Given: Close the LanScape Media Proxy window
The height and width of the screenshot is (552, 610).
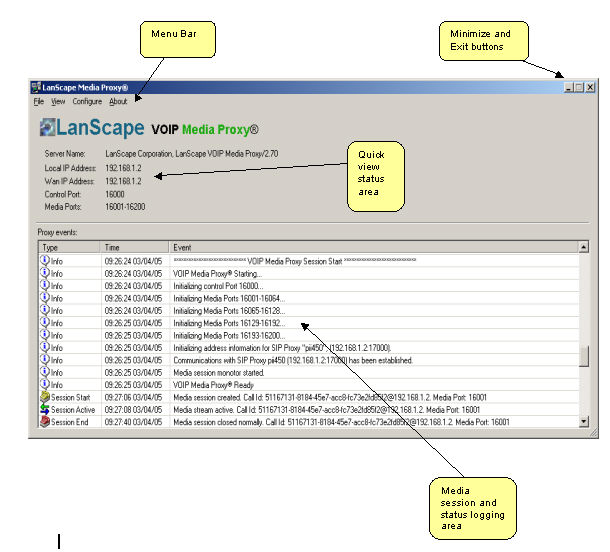Looking at the screenshot, I should pos(590,87).
